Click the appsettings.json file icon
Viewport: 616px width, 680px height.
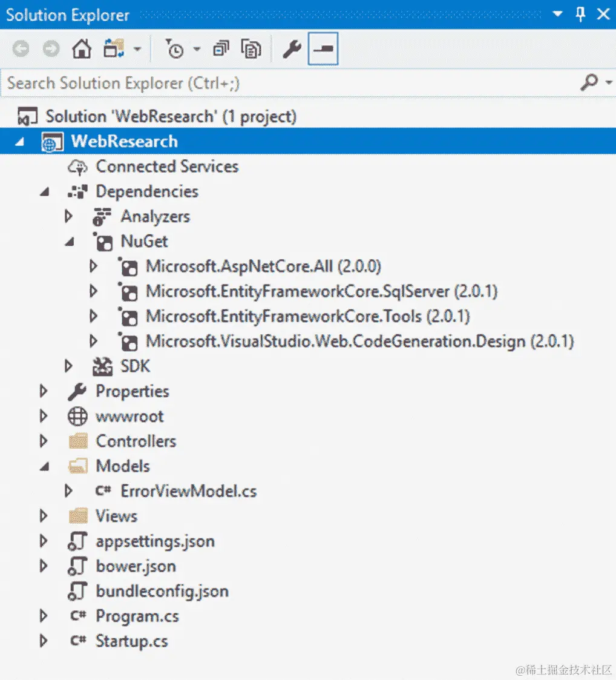click(77, 541)
